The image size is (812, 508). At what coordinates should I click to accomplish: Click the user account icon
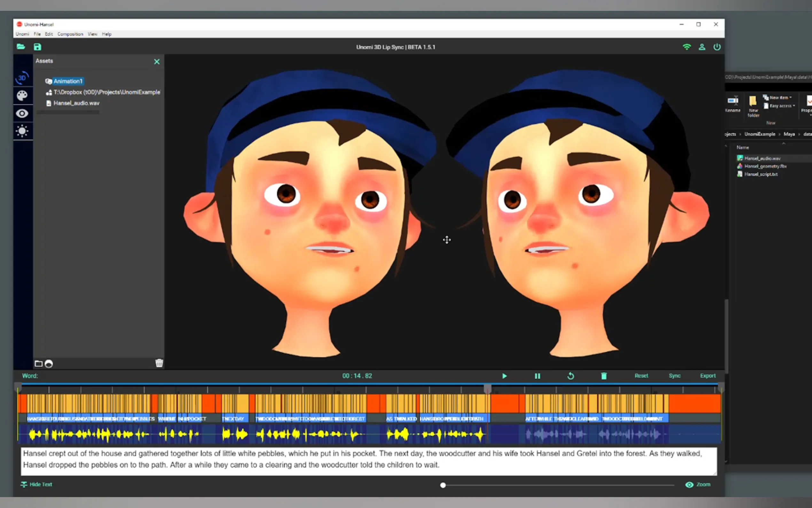pos(702,47)
